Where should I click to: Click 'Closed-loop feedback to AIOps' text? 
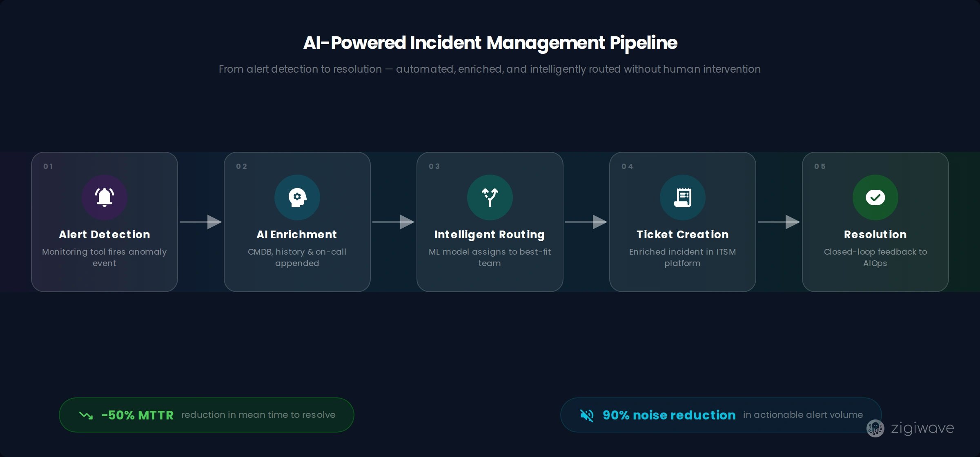[x=875, y=257]
